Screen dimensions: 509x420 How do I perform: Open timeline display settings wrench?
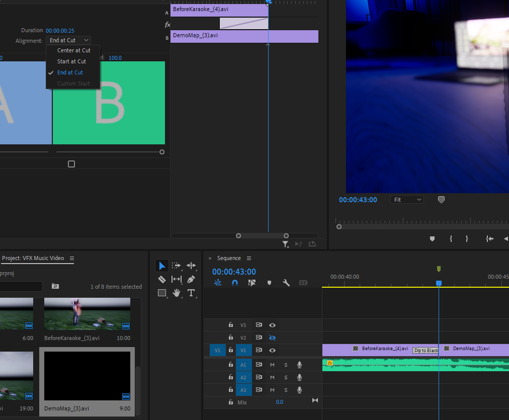(x=286, y=283)
